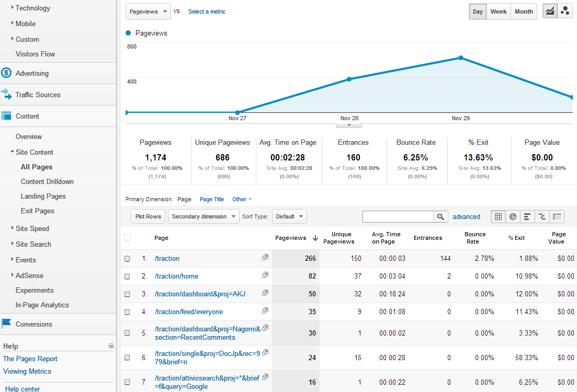577x392 pixels.
Task: Check row 5 Nagomi dashboard checkbox
Action: click(x=127, y=333)
